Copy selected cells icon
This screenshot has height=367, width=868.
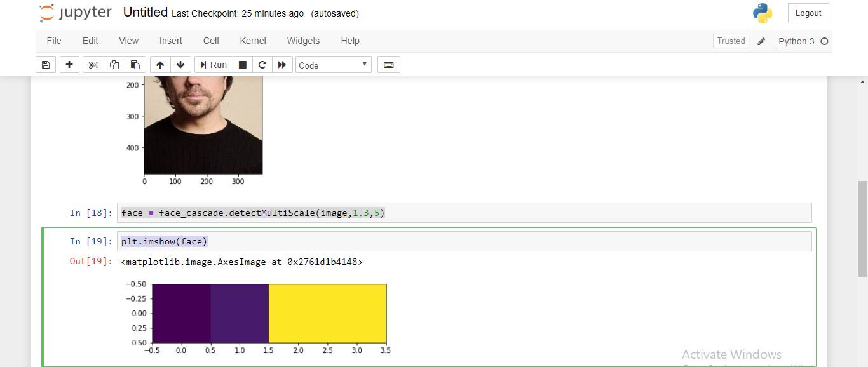[114, 65]
